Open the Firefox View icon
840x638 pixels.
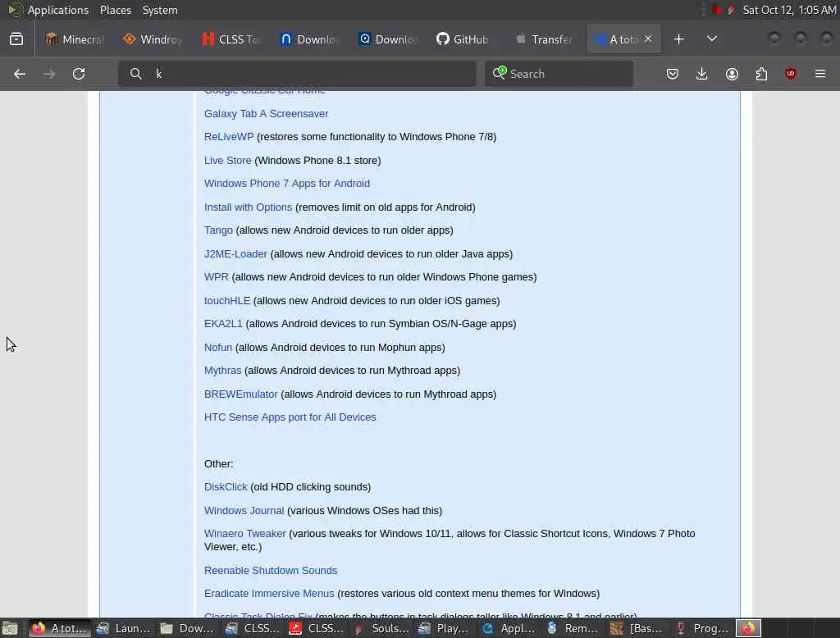(16, 39)
